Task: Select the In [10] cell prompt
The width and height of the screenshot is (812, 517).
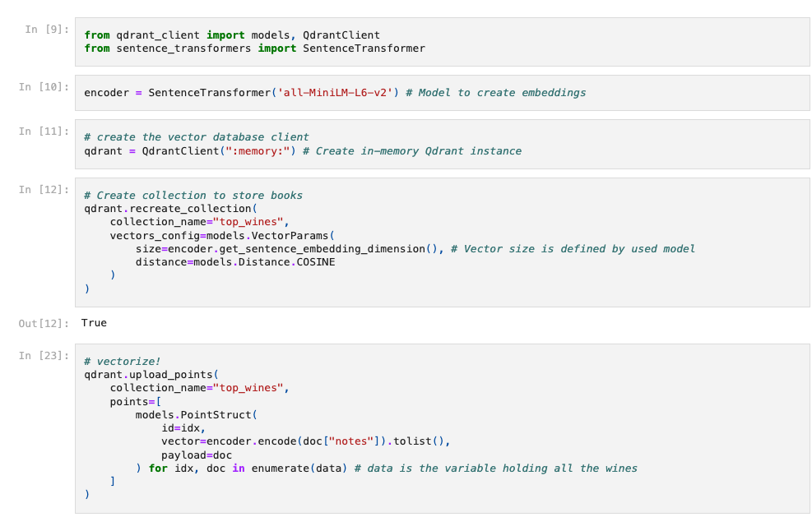Action: pyautogui.click(x=44, y=87)
